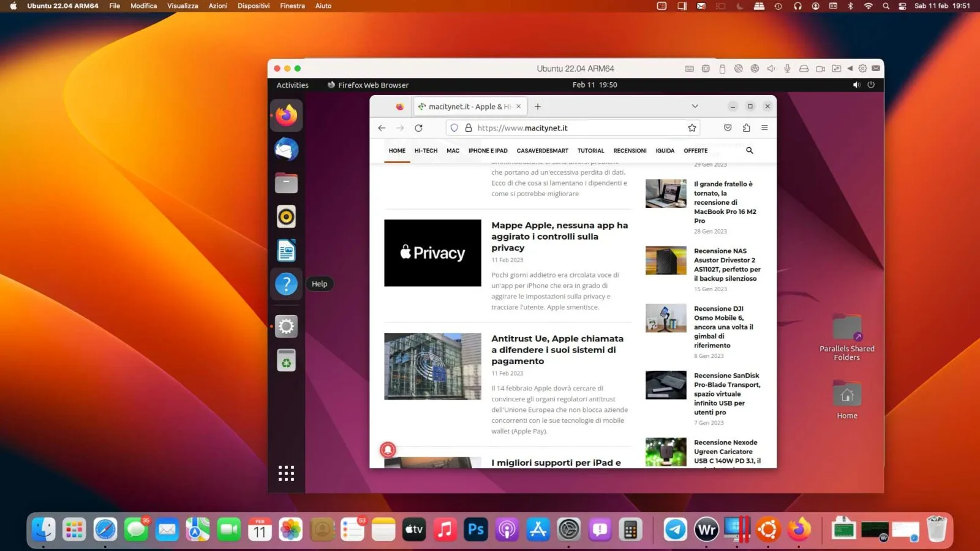
Task: Open the macOS Dispositivi menu
Action: tap(254, 6)
